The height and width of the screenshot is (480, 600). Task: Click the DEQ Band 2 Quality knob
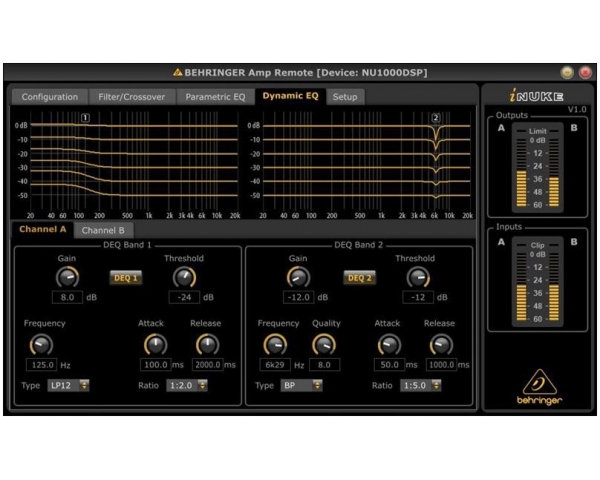(x=324, y=344)
